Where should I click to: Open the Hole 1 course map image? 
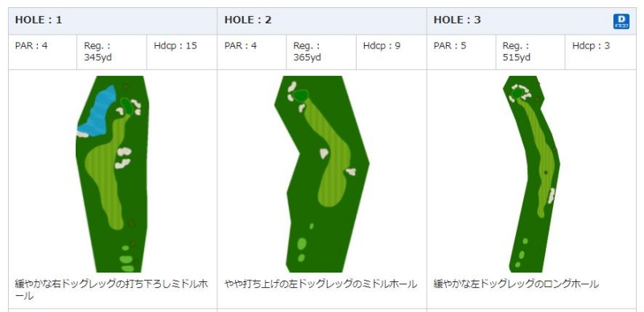click(x=112, y=174)
